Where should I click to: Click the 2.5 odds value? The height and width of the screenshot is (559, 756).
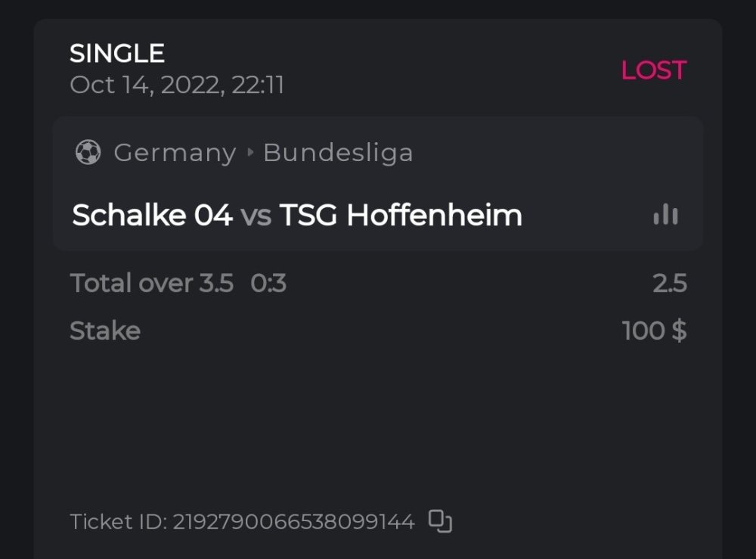click(x=669, y=284)
